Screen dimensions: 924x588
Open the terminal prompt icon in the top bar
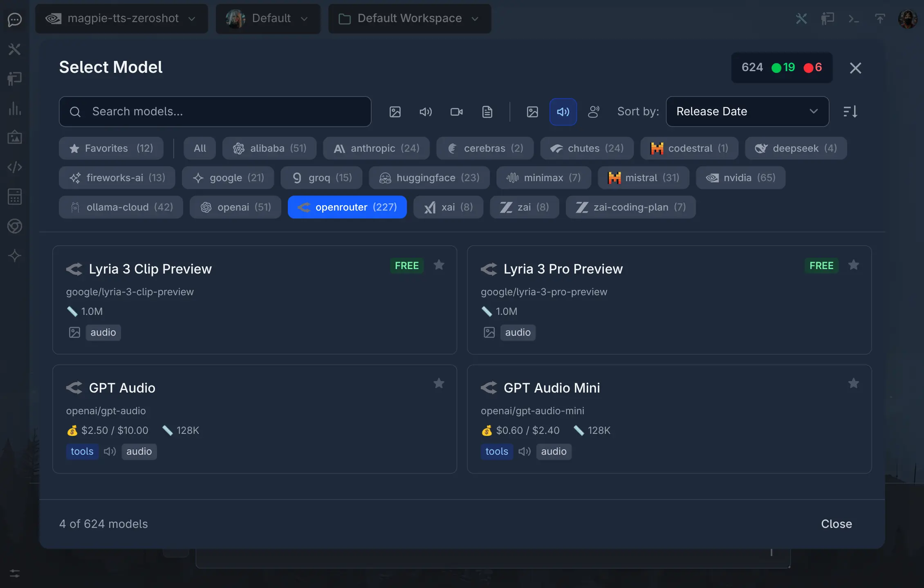click(x=854, y=18)
